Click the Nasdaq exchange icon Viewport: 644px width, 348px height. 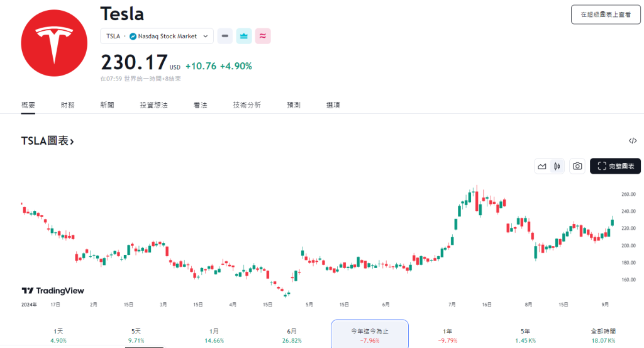click(133, 36)
